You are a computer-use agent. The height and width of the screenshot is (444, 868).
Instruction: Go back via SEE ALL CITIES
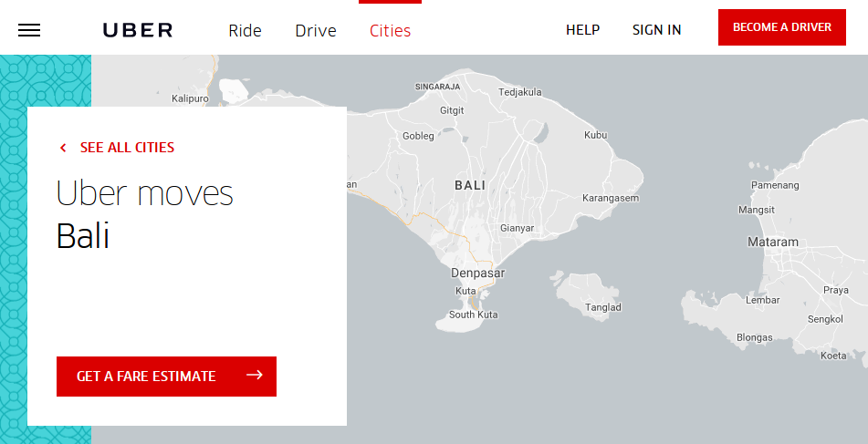pos(127,148)
